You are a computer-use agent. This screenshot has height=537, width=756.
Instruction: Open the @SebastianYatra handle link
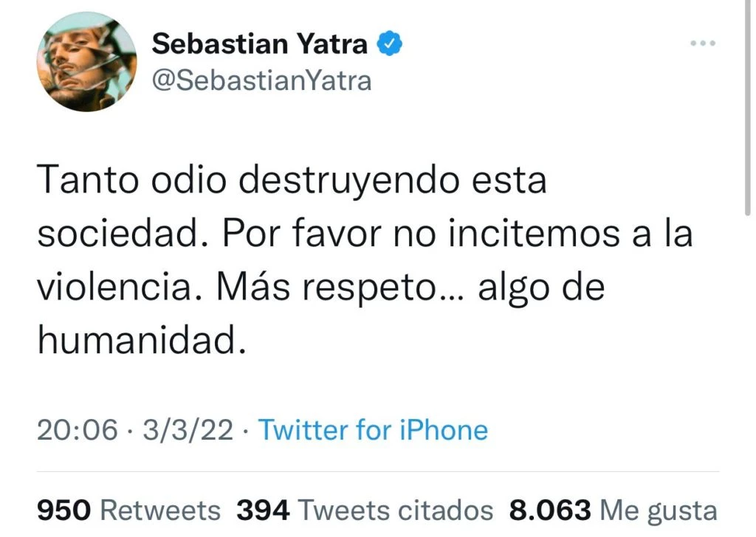coord(261,80)
